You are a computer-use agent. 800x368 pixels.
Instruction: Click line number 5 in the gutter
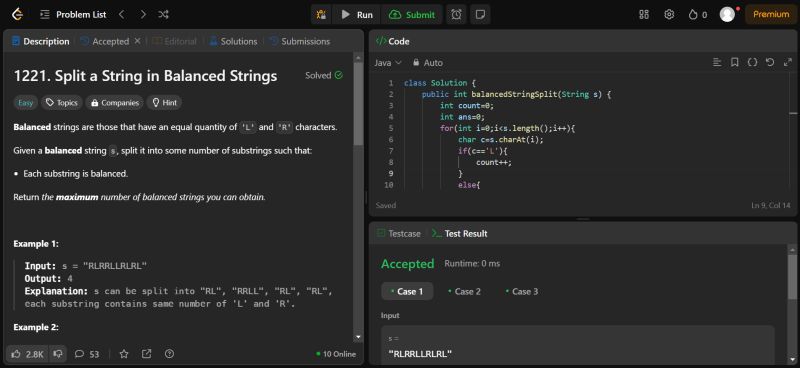tap(390, 128)
